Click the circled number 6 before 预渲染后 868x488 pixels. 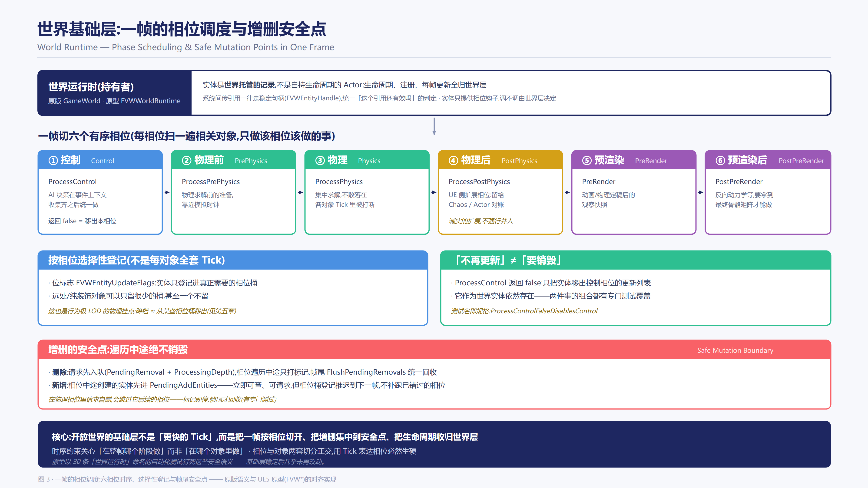click(x=720, y=160)
